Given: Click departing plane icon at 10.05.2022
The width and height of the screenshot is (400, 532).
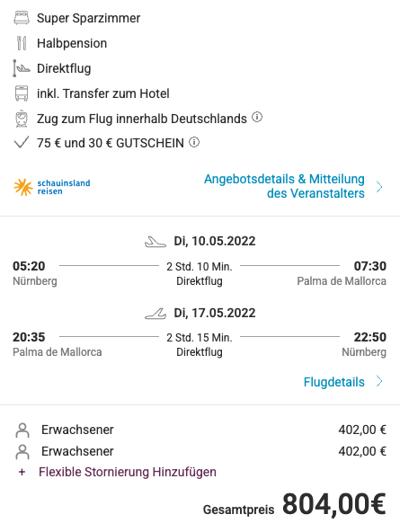Looking at the screenshot, I should (x=156, y=242).
